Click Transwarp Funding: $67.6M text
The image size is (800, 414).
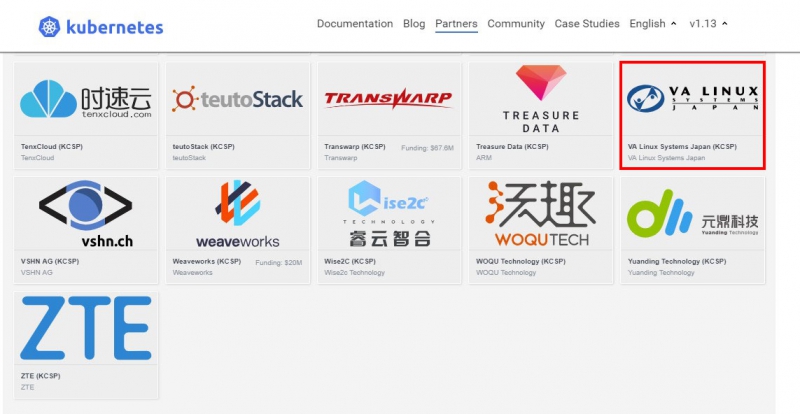click(427, 148)
